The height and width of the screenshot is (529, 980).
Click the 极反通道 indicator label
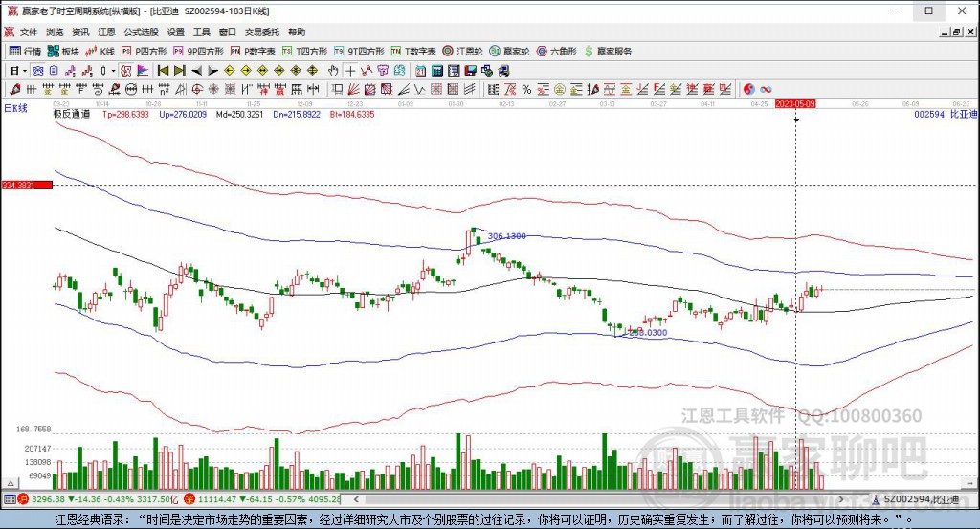(x=72, y=114)
